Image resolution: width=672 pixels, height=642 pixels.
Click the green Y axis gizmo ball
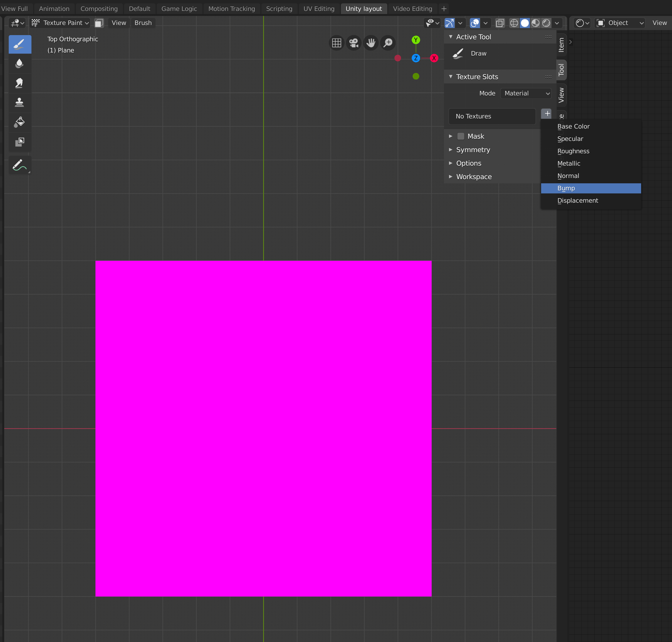pyautogui.click(x=416, y=40)
